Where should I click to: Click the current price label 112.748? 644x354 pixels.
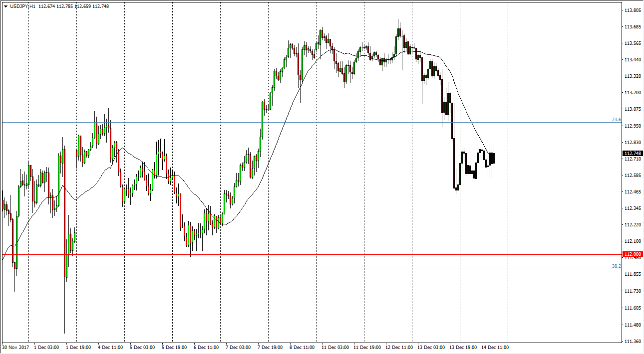tap(633, 153)
